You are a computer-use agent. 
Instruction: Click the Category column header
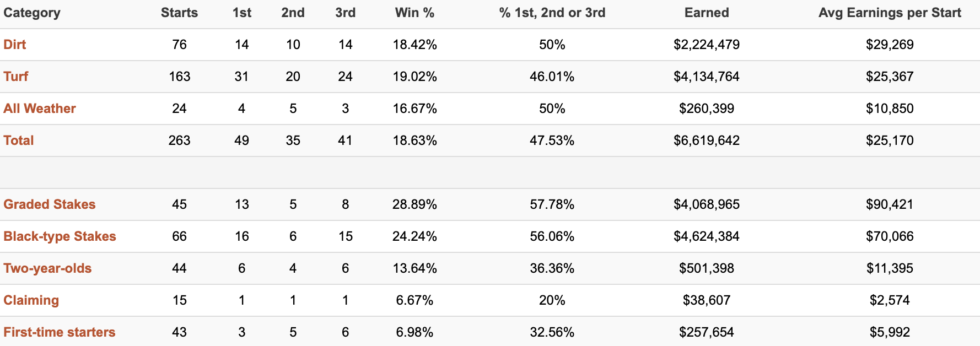pyautogui.click(x=32, y=13)
